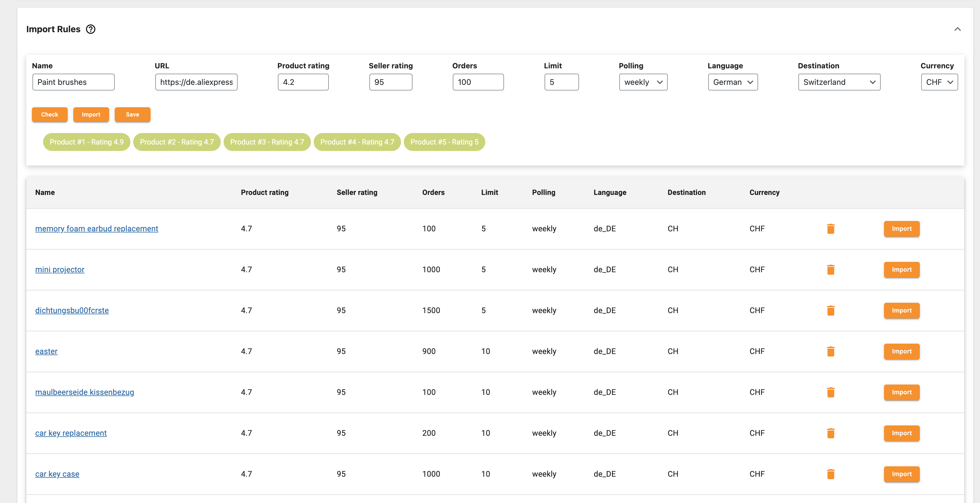Import the easter rule
The height and width of the screenshot is (503, 980).
(x=902, y=351)
